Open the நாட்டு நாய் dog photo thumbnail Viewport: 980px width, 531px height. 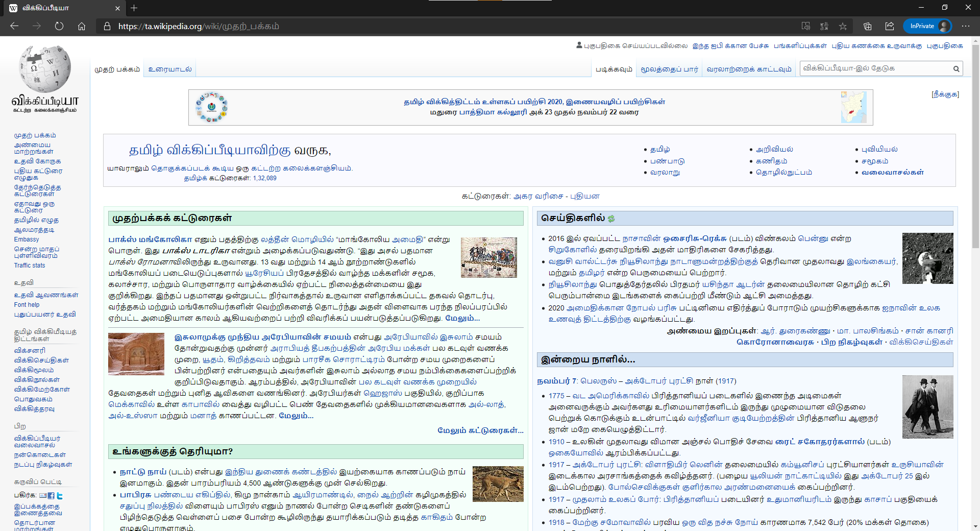498,484
